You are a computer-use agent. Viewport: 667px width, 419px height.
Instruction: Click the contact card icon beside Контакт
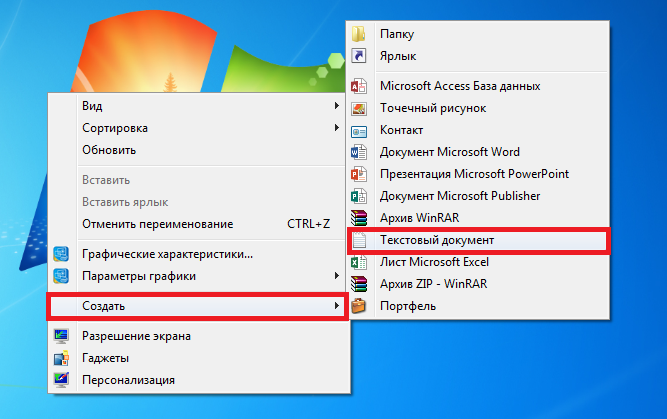coord(359,131)
